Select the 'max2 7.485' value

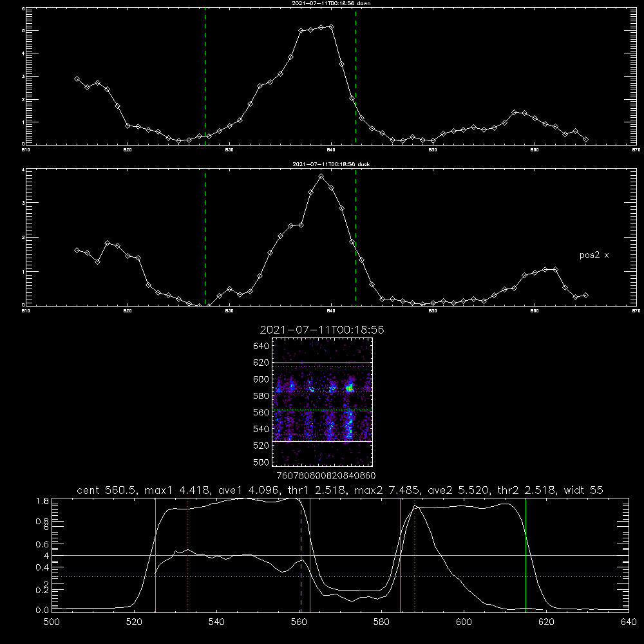coord(387,490)
